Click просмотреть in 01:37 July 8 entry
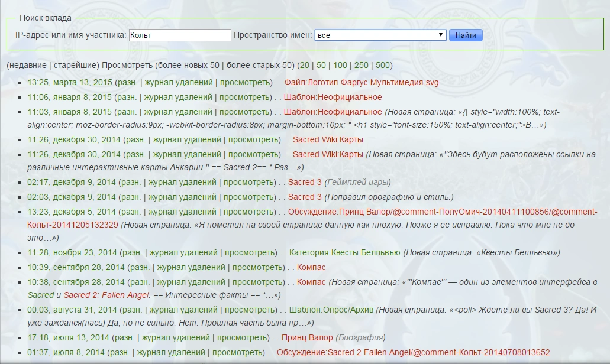 point(237,352)
